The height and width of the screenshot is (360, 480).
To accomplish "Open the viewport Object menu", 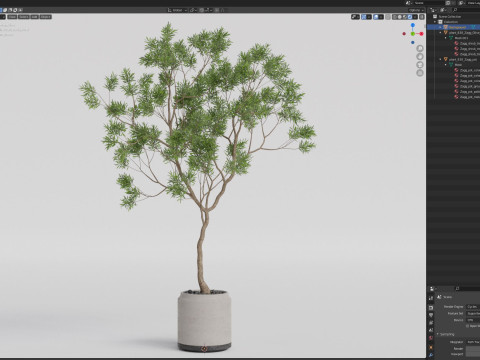I will point(46,17).
